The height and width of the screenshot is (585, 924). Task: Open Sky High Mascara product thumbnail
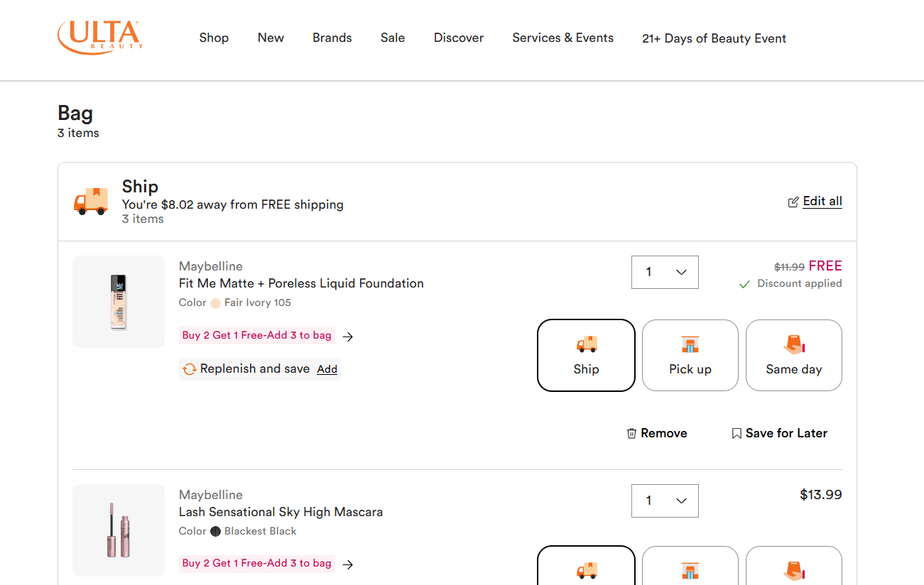pyautogui.click(x=119, y=530)
